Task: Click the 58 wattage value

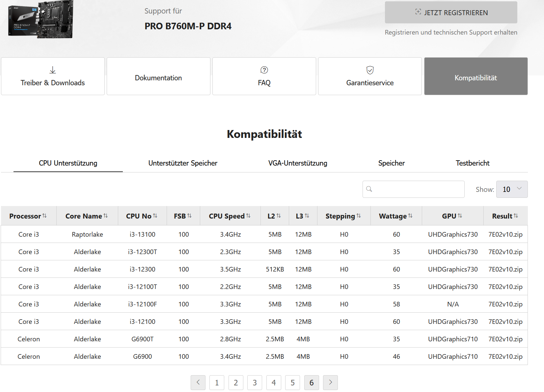Action: 396,304
